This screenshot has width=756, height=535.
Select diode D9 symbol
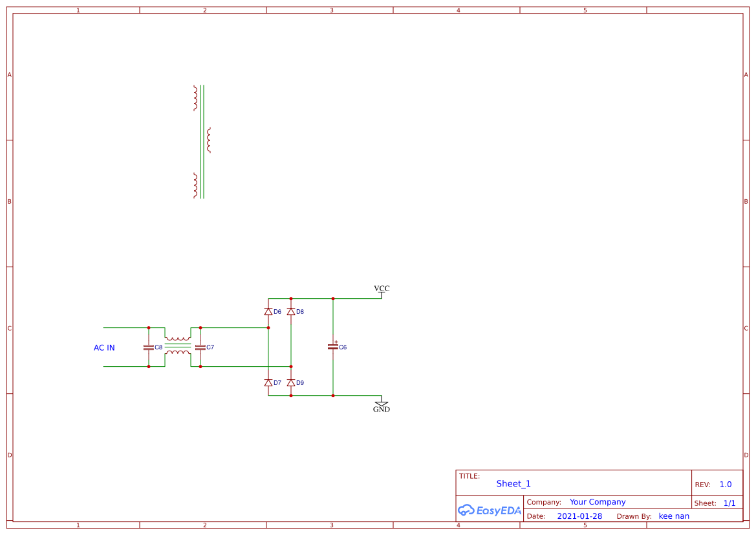[290, 382]
